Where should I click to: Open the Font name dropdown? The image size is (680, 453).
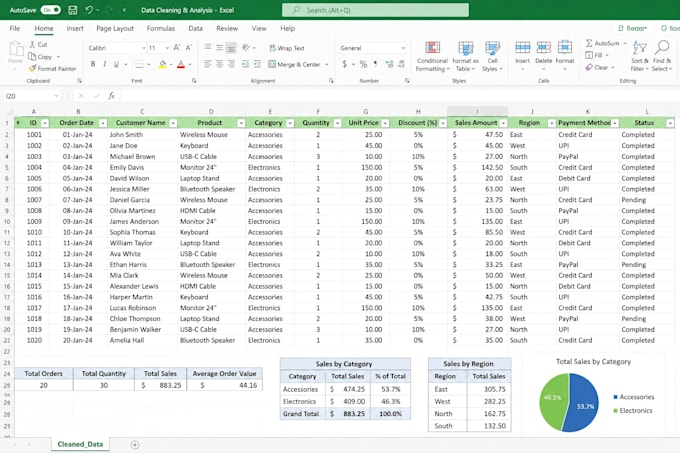(144, 48)
